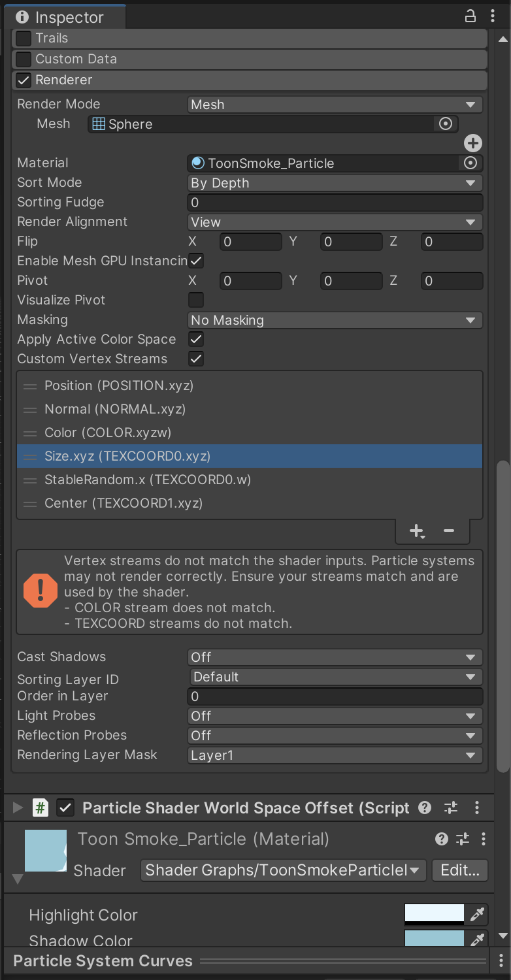Open material presets via sliders icon
This screenshot has height=980, width=511.
(464, 839)
